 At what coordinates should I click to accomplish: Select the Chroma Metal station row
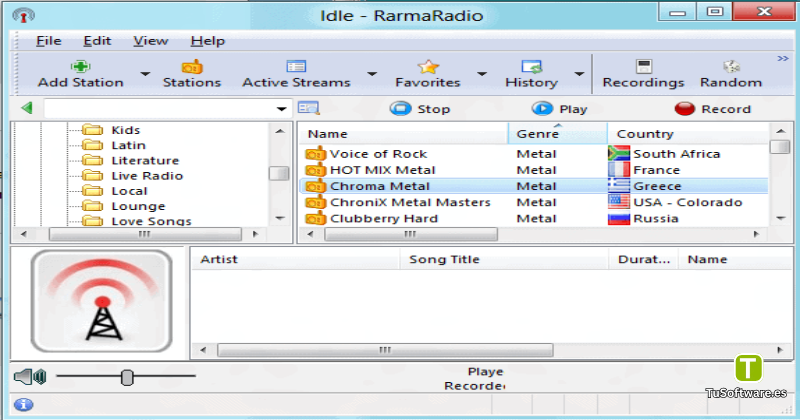(533, 186)
